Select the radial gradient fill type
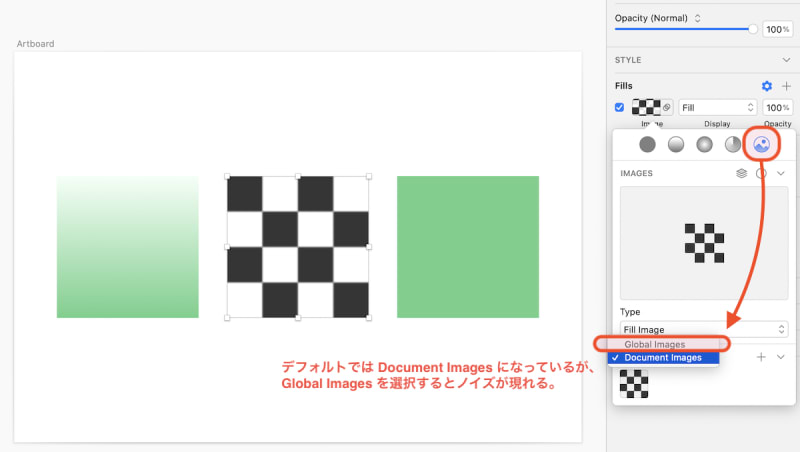The image size is (800, 452). [x=704, y=144]
